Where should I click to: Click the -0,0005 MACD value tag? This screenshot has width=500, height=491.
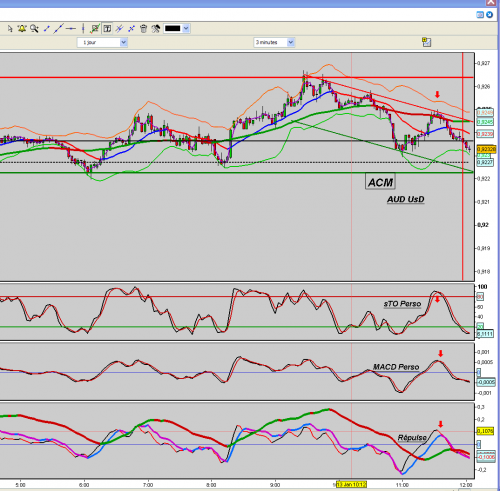(486, 382)
